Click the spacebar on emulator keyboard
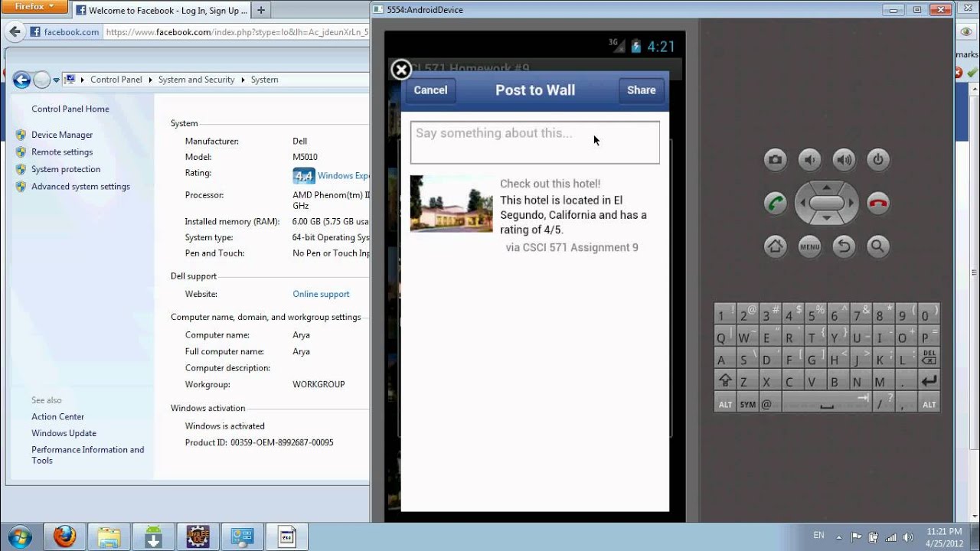Image resolution: width=980 pixels, height=551 pixels. 827,403
